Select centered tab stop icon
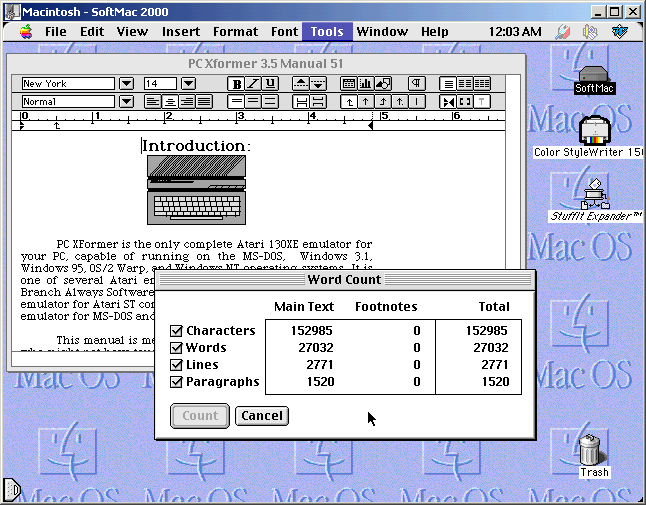This screenshot has height=505, width=646. [x=366, y=101]
